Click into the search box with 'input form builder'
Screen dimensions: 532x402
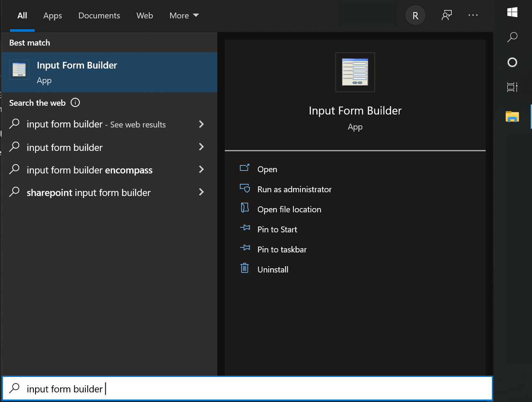(x=247, y=389)
